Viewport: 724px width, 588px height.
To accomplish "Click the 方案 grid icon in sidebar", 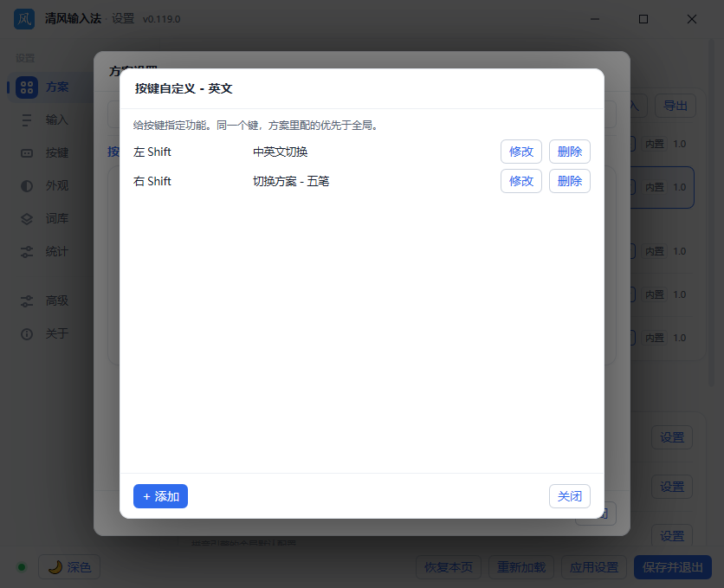I will 27,87.
